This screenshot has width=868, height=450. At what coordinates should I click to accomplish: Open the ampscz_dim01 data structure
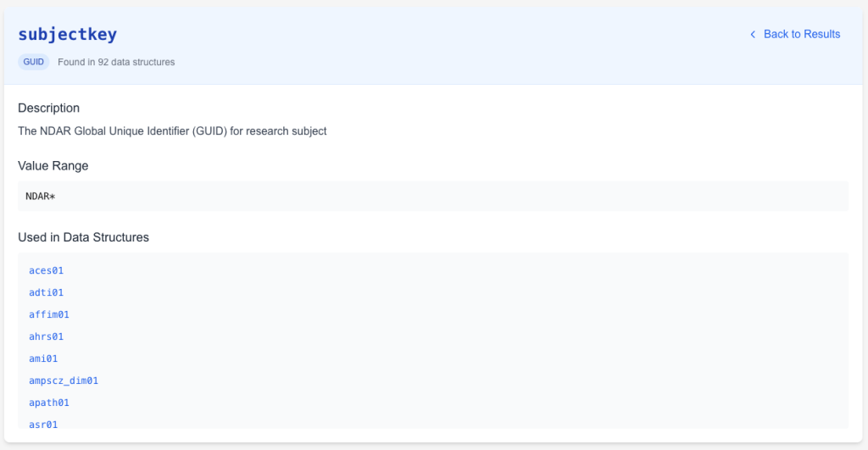point(64,381)
